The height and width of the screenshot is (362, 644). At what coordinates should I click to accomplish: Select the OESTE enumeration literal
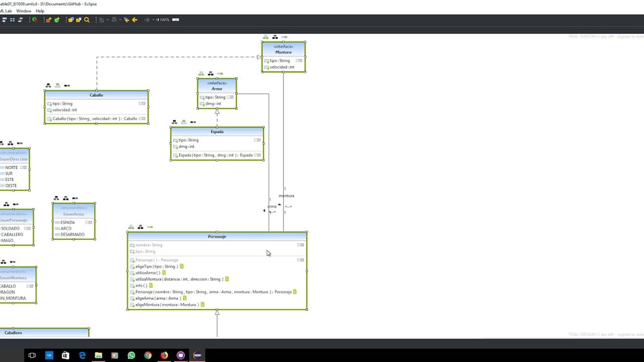11,185
